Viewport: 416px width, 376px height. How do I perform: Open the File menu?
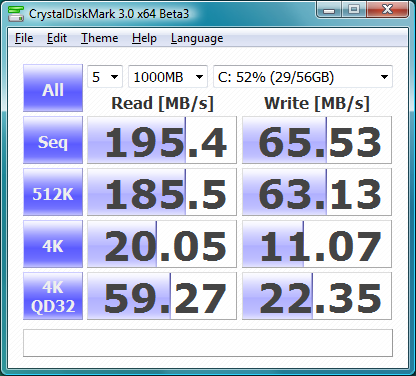(x=24, y=38)
